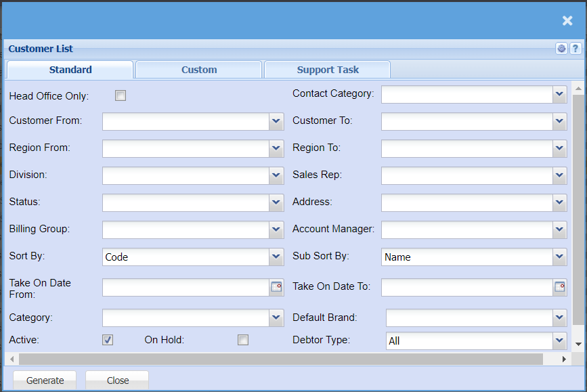Click the settings gear icon in Customer List header
The image size is (587, 392).
pos(561,49)
